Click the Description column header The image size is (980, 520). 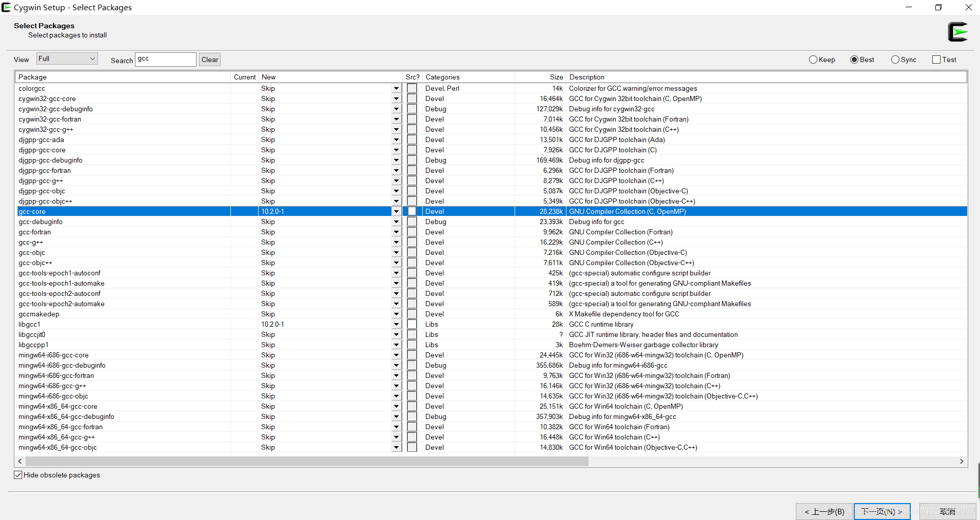[767, 77]
